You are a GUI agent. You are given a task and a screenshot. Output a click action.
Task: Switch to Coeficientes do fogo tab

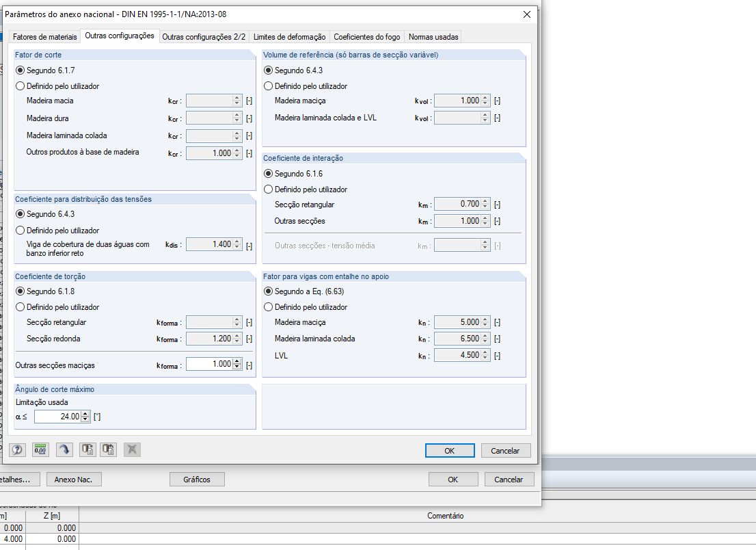pyautogui.click(x=367, y=37)
